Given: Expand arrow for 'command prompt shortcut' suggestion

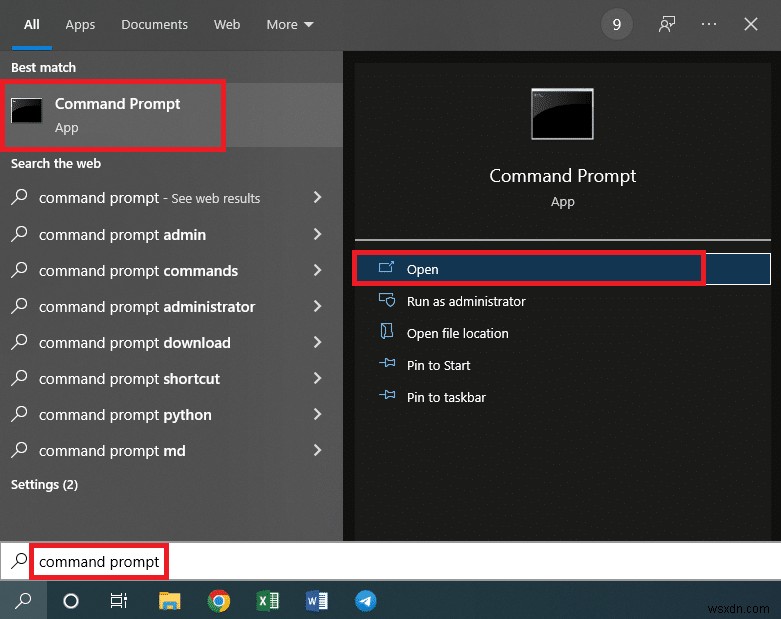Looking at the screenshot, I should (317, 379).
